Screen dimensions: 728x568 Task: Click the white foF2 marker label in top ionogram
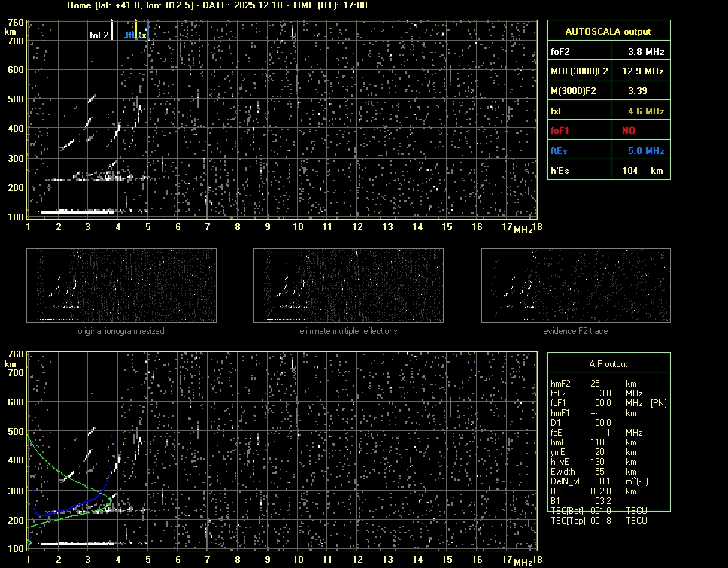pos(99,35)
